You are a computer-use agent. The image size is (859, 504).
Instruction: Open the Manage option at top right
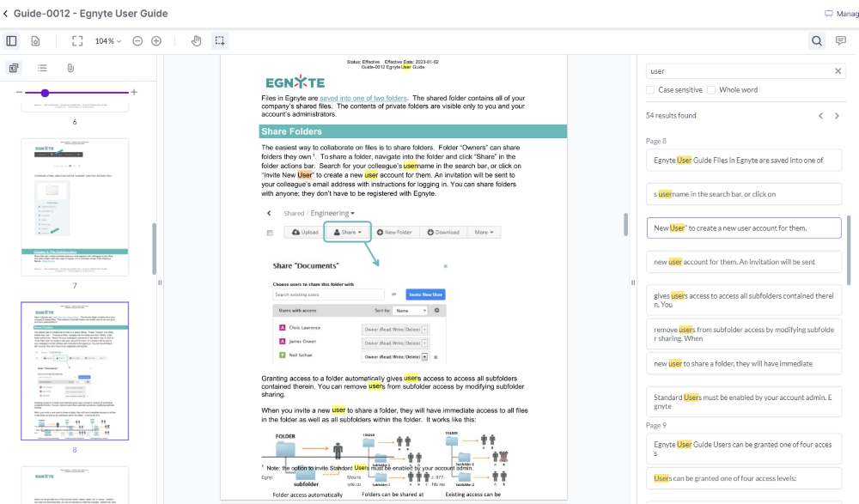tap(842, 14)
